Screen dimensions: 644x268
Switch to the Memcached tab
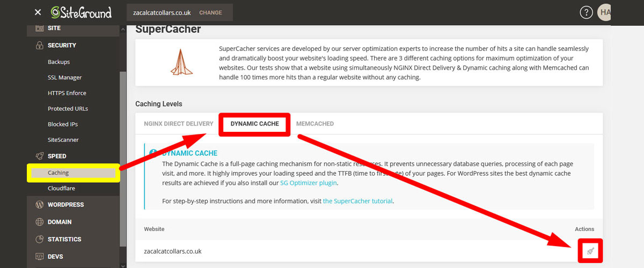[315, 124]
